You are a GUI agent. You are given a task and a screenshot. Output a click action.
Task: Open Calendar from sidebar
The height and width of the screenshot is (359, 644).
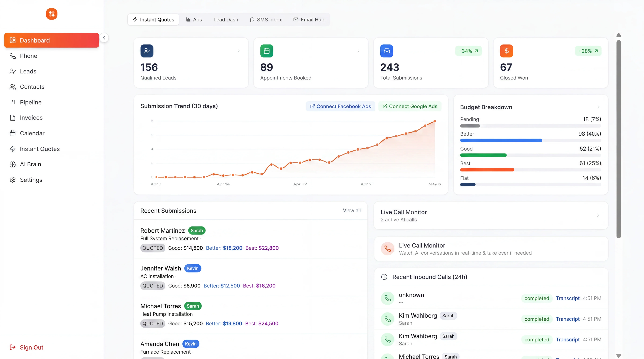click(x=51, y=133)
